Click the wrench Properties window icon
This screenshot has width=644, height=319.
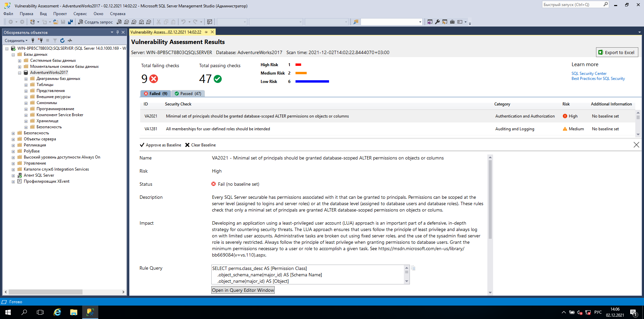[x=437, y=22]
